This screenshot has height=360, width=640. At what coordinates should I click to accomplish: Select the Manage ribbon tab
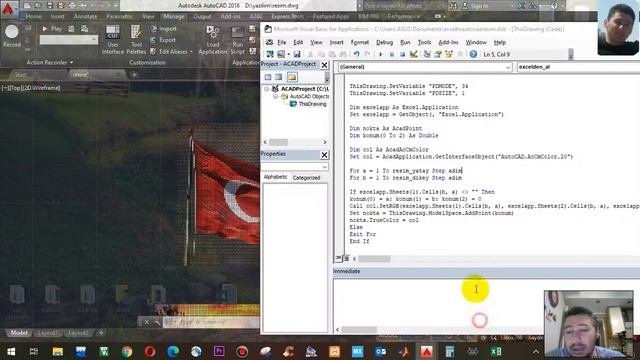coord(173,16)
